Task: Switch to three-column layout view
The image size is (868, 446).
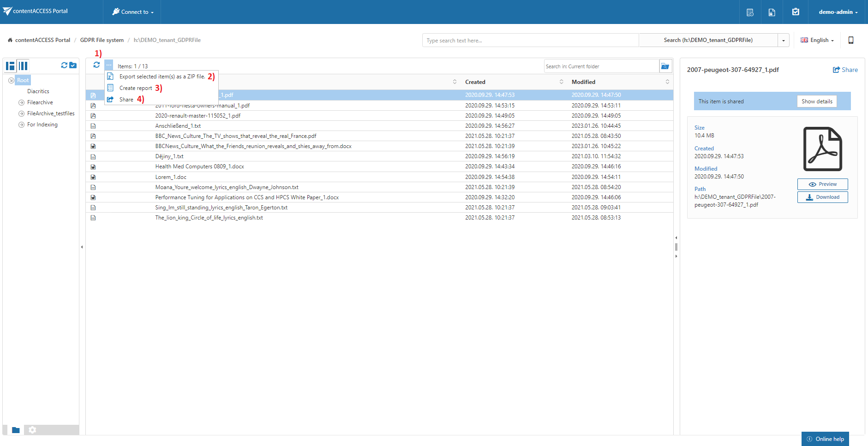Action: [x=23, y=66]
